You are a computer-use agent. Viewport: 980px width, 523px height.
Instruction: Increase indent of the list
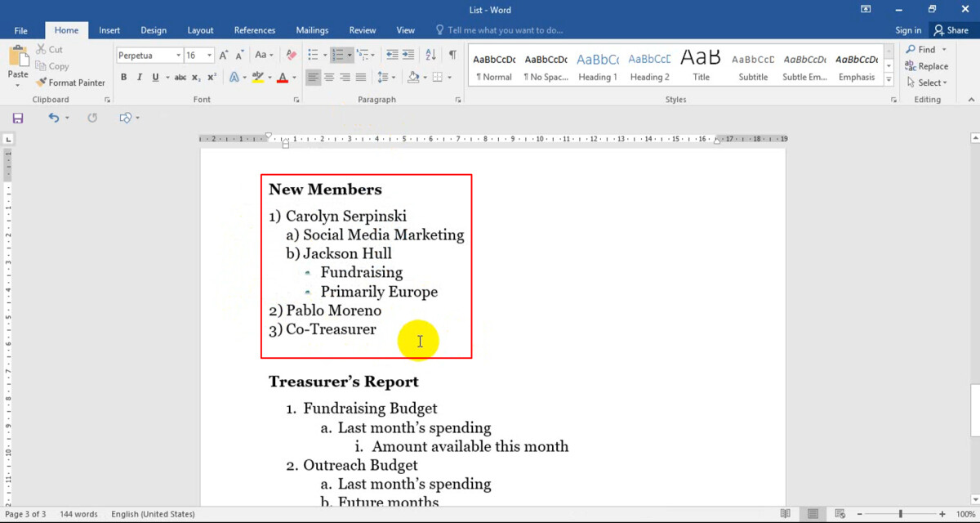(409, 56)
